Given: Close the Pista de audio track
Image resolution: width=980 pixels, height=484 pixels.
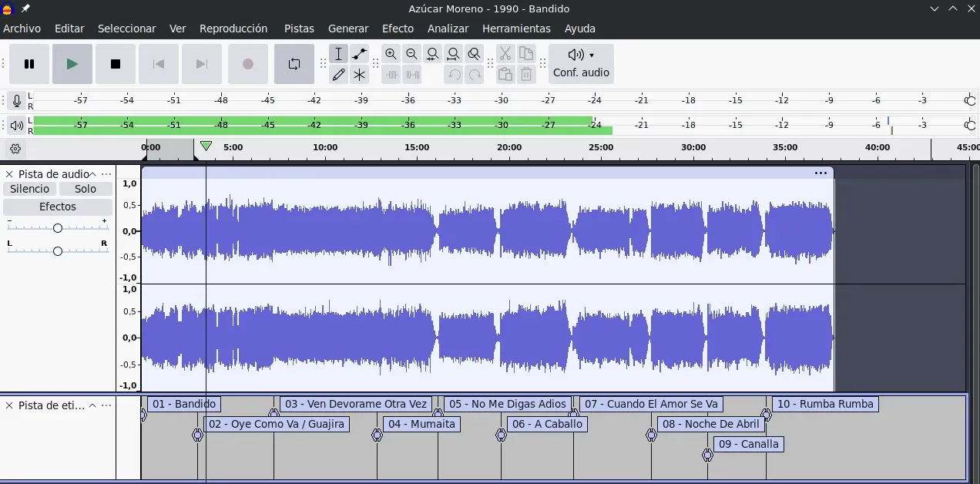Looking at the screenshot, I should click(9, 175).
